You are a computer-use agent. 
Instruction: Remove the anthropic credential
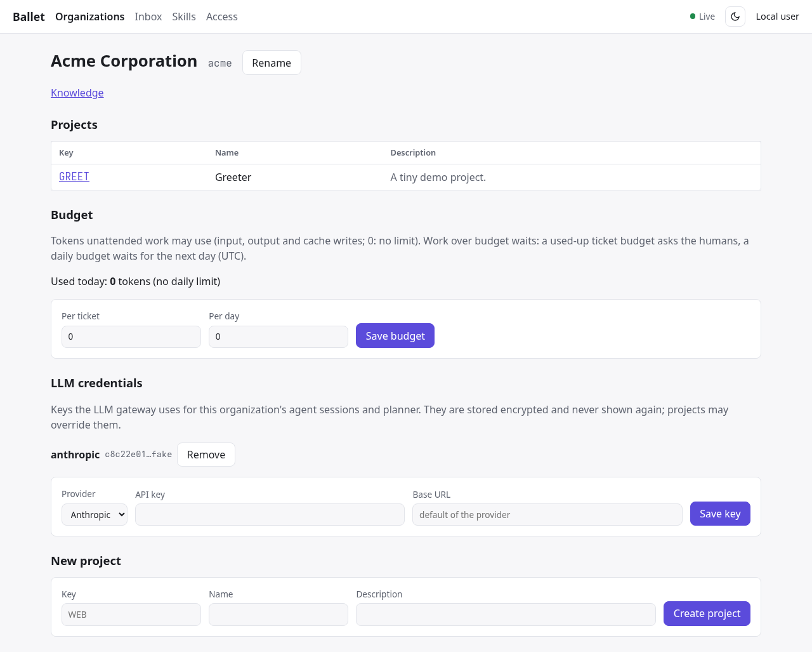(x=206, y=455)
